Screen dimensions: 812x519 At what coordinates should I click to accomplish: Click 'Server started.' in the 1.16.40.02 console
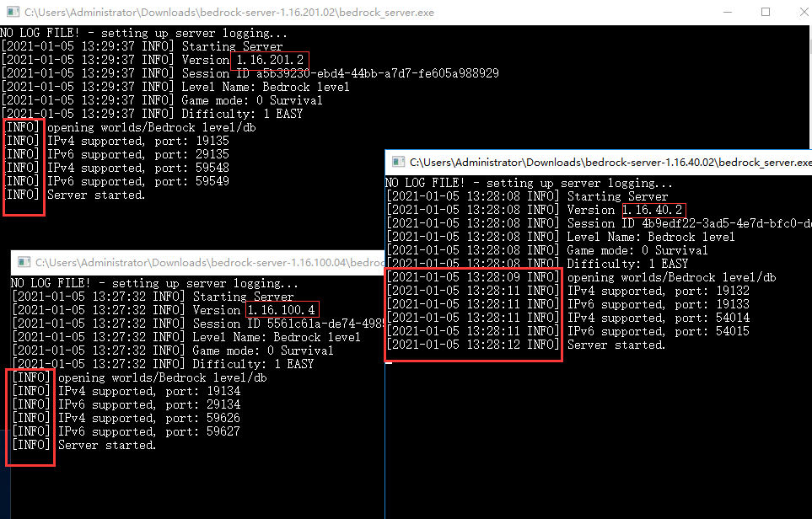click(616, 345)
